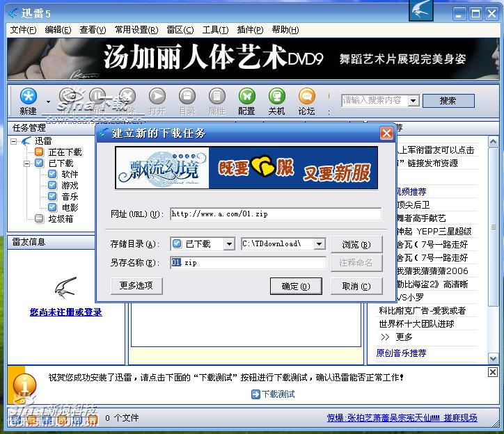Viewport: 504px width, 434px height.
Task: Open the 已下载 category dropdown in dialog
Action: click(229, 244)
